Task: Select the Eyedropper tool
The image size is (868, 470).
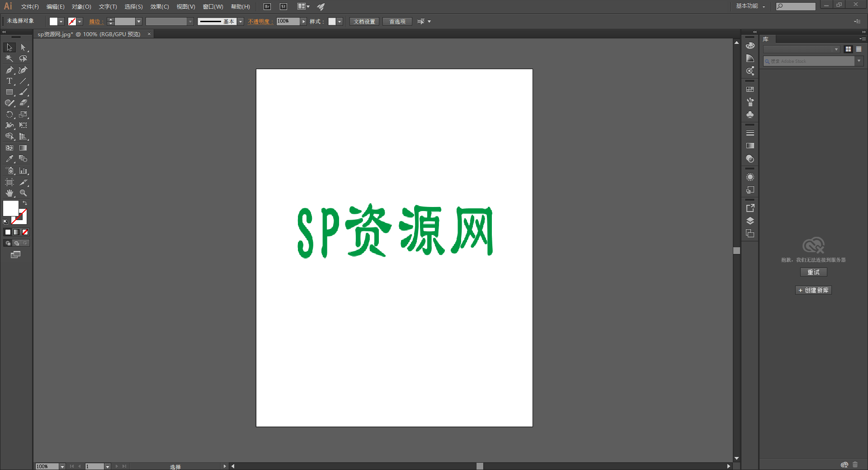Action: (x=9, y=159)
